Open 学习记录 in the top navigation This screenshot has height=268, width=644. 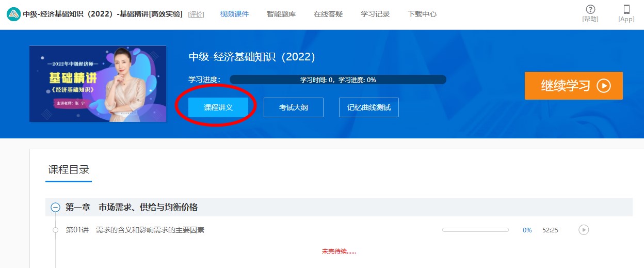(x=375, y=14)
